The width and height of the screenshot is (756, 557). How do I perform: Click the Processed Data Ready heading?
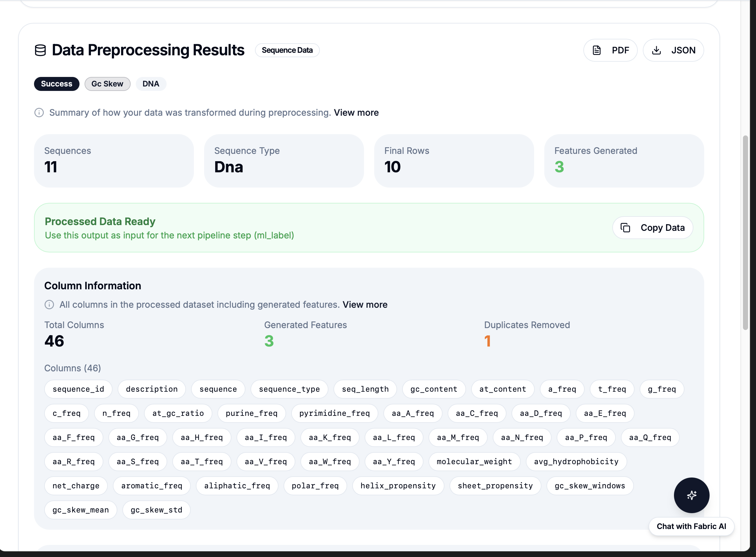100,222
